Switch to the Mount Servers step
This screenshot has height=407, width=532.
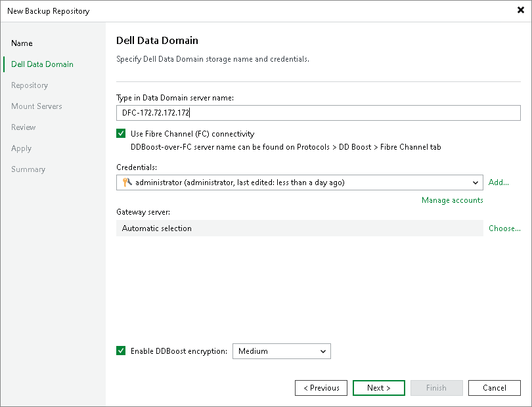(37, 106)
